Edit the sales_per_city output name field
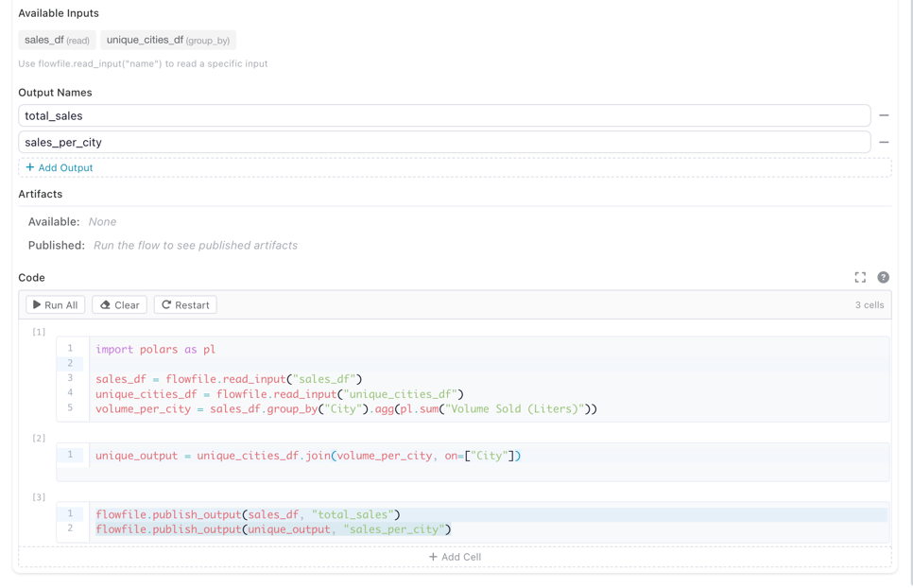 444,142
